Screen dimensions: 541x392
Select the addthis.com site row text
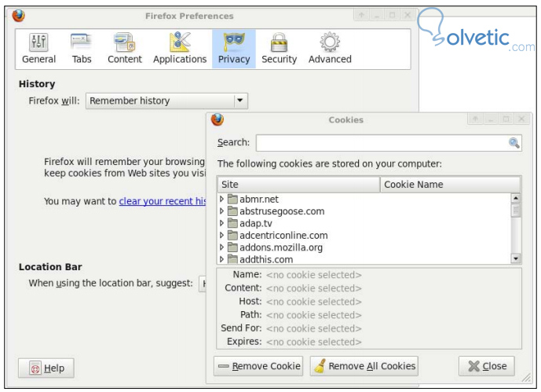click(x=266, y=259)
